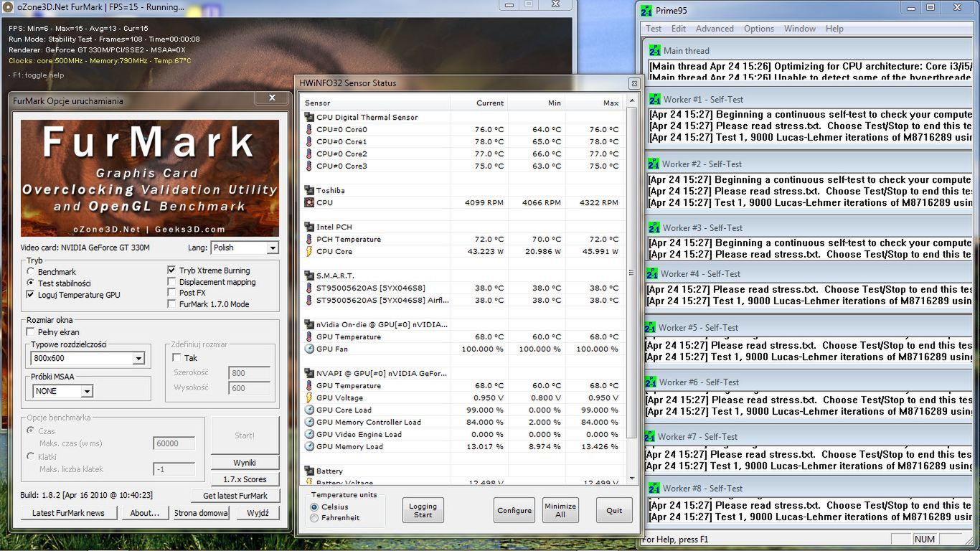The image size is (980, 551).
Task: Click the Logging Start button
Action: (423, 510)
